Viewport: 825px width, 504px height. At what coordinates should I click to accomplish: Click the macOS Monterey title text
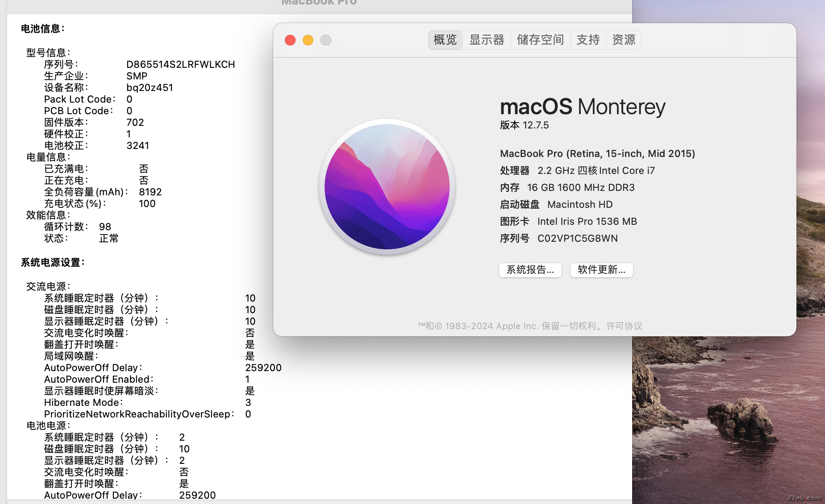[x=583, y=107]
